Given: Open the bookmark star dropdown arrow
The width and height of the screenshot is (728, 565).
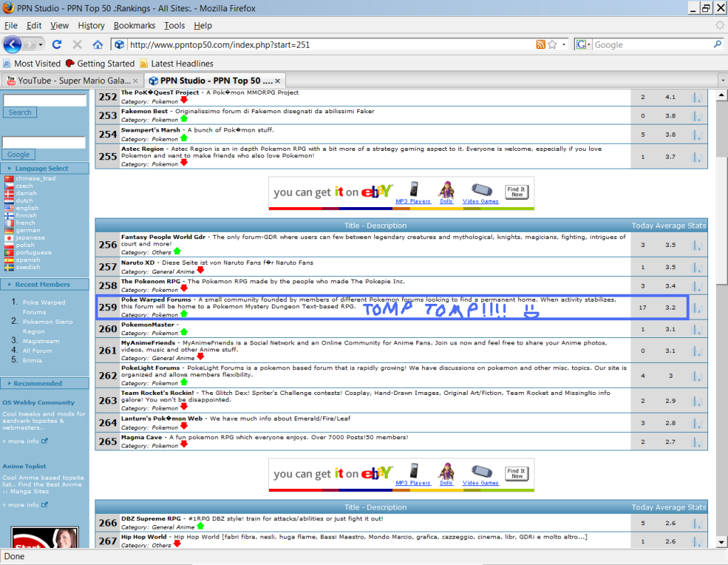Looking at the screenshot, I should 564,45.
